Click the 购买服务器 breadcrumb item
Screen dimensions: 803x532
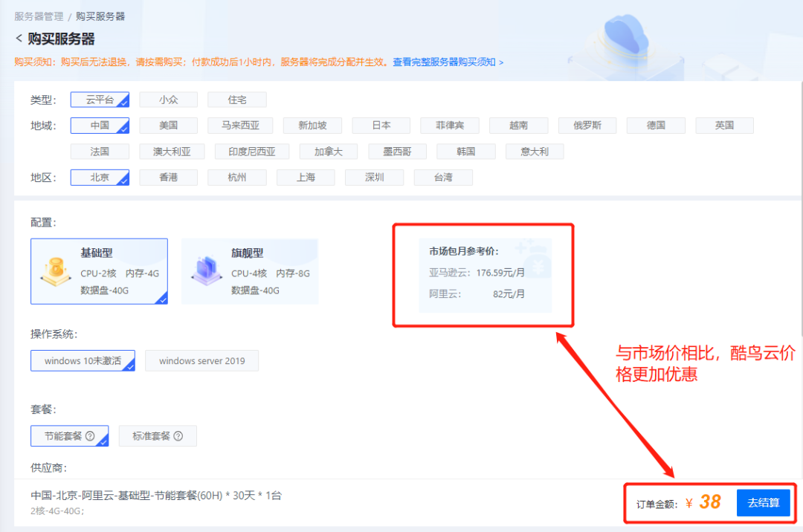[100, 16]
